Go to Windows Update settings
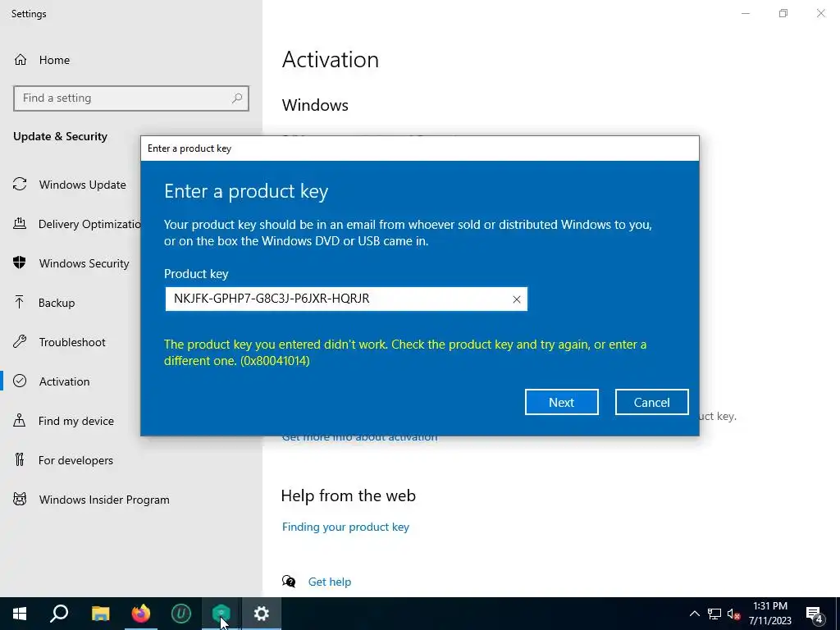 pos(83,185)
